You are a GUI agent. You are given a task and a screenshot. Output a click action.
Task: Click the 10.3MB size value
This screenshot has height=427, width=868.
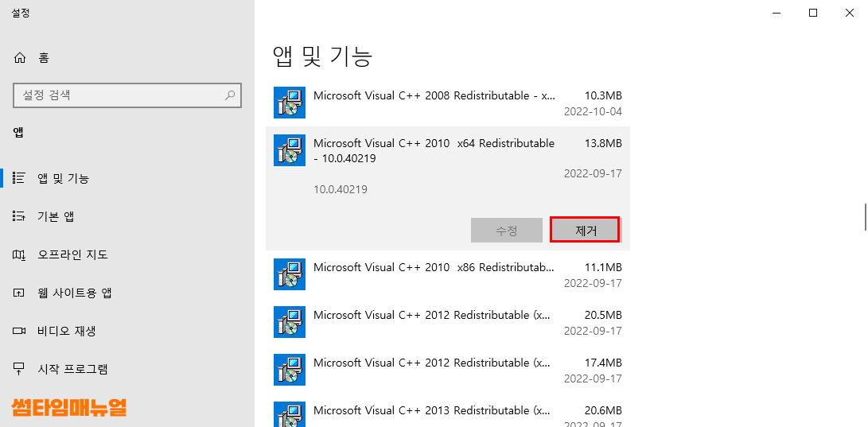[x=603, y=95]
